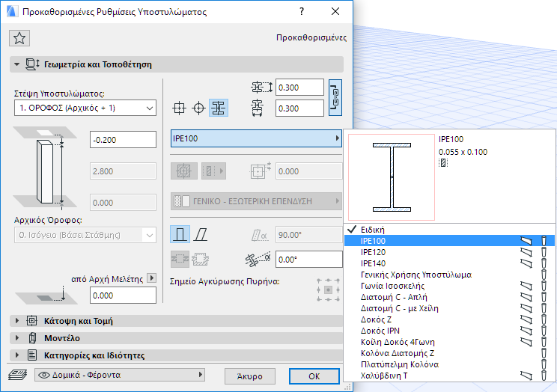Open the Αρχικός Όροφος dropdown

point(85,235)
